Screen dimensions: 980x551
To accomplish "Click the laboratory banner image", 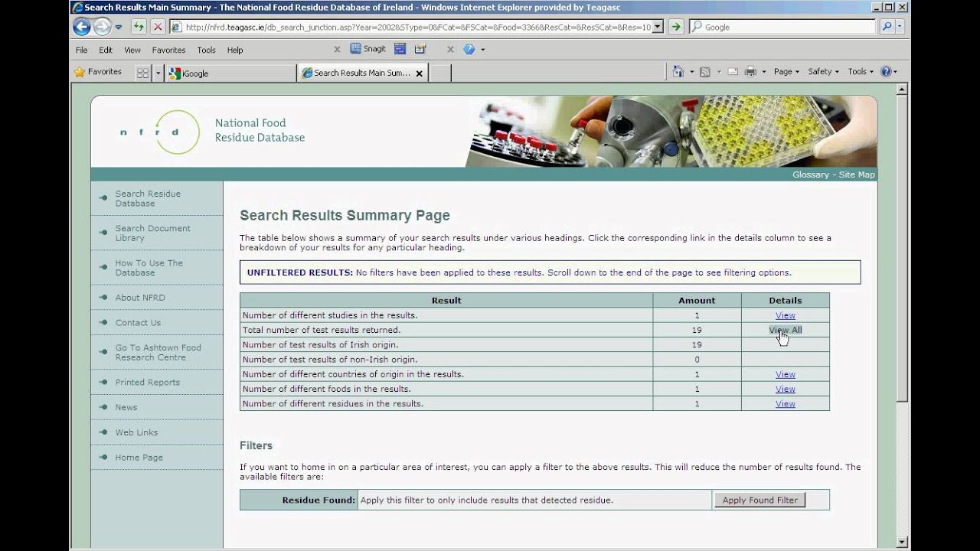I will tap(672, 132).
